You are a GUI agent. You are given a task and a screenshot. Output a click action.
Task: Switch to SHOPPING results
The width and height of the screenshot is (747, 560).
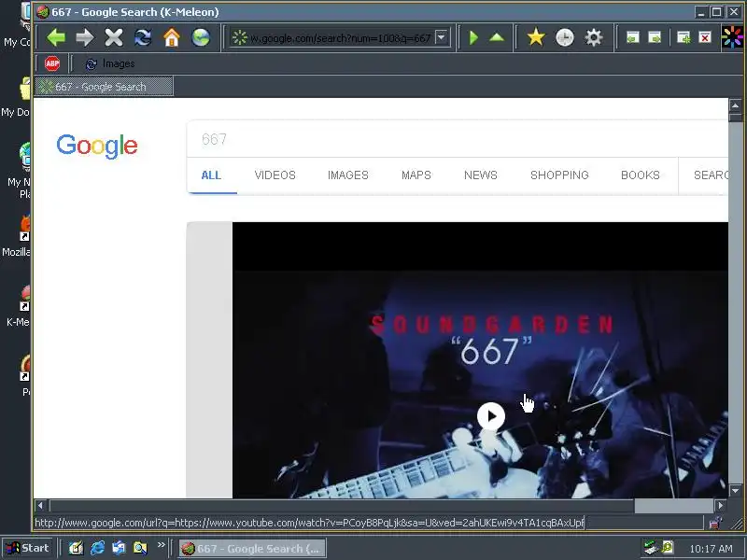(559, 175)
